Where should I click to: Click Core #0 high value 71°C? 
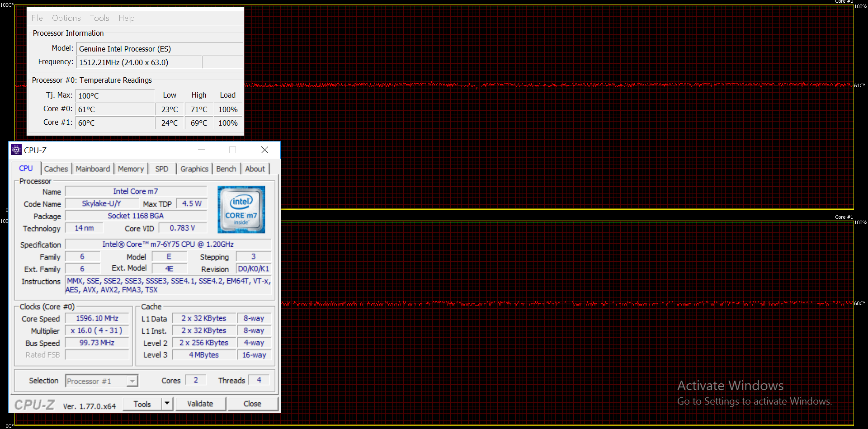click(199, 109)
